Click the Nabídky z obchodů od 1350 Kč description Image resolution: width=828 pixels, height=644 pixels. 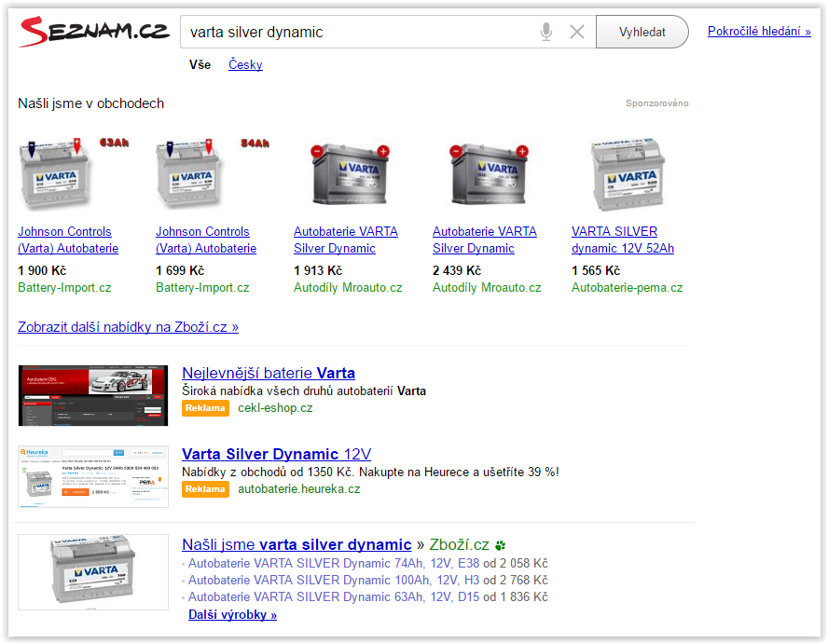(370, 472)
